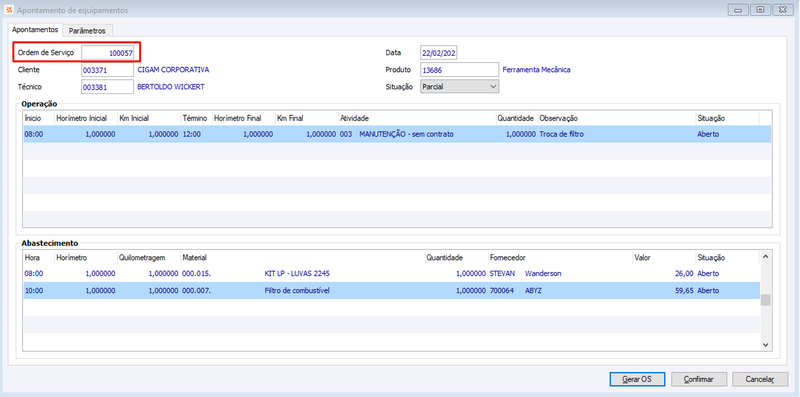800x397 pixels.
Task: Click the STEVAN supplier cell
Action: coord(502,274)
